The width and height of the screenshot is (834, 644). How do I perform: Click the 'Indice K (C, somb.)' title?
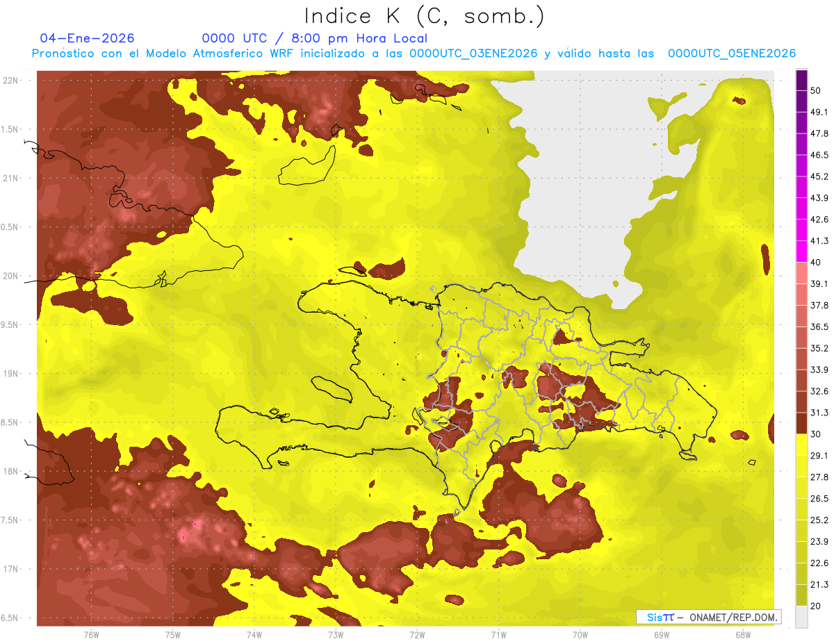pyautogui.click(x=424, y=15)
